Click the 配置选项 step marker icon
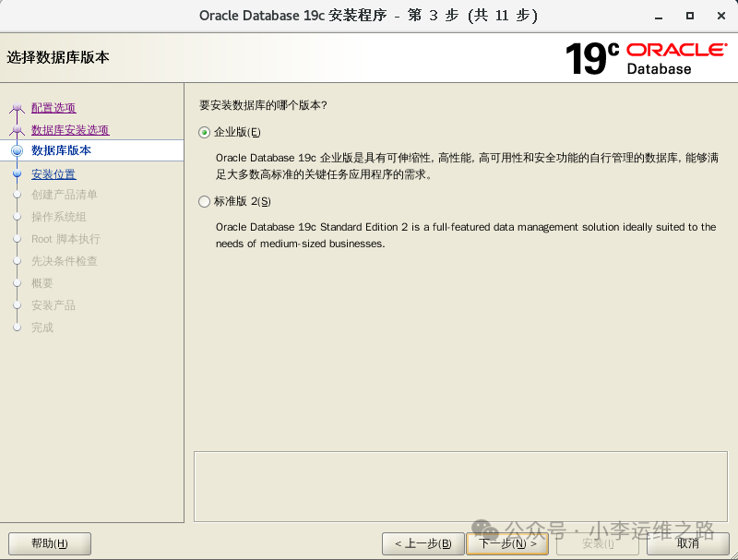The width and height of the screenshot is (738, 560). (x=17, y=108)
